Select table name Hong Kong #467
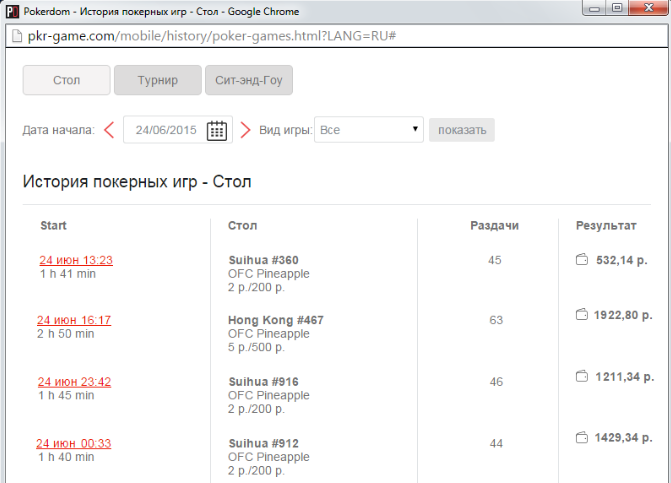The width and height of the screenshot is (671, 483). click(x=276, y=320)
